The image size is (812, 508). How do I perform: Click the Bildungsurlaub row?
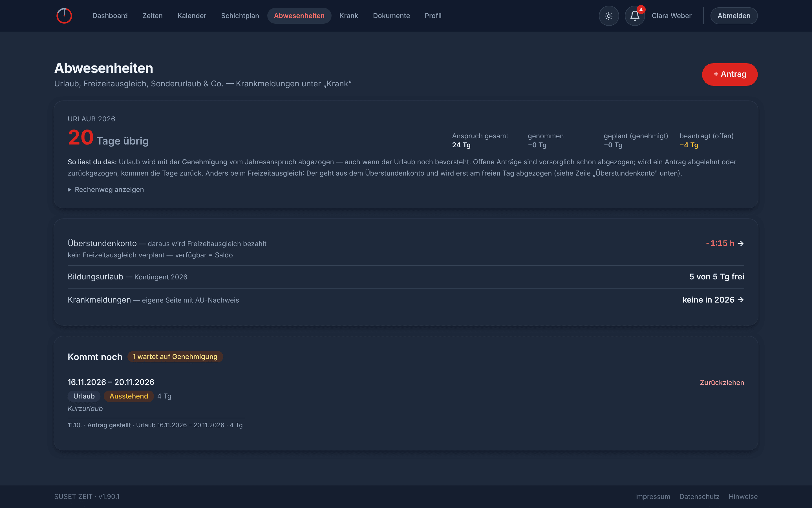406,277
